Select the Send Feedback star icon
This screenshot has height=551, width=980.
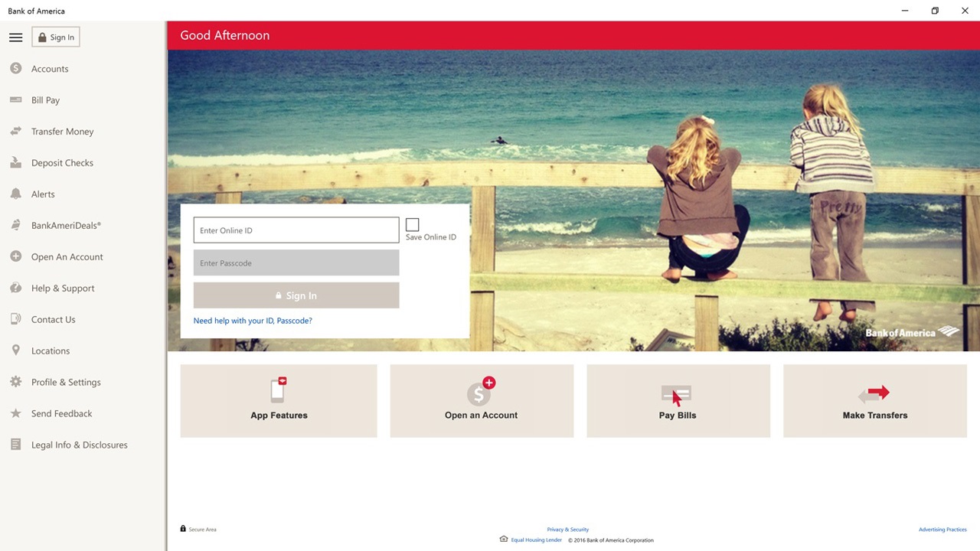[15, 413]
